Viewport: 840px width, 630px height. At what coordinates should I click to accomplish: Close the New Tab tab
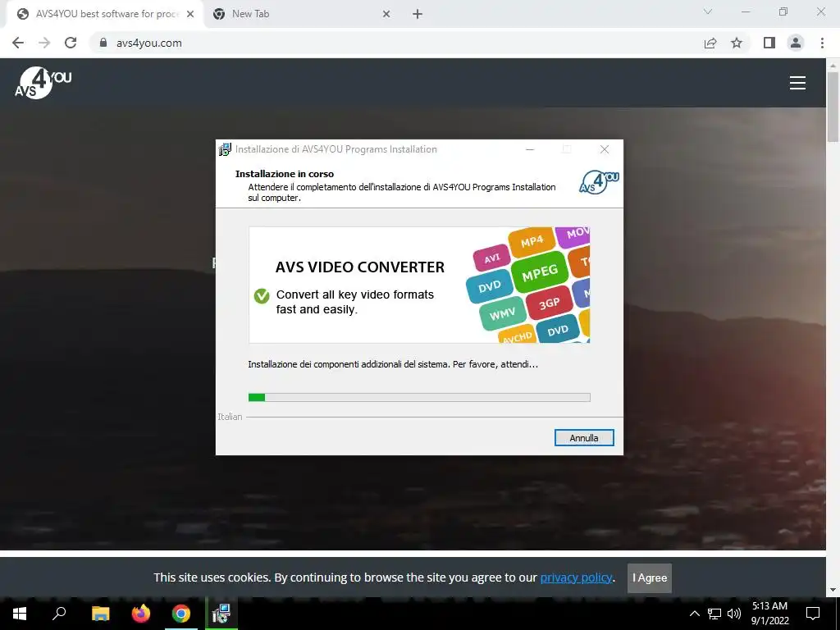point(386,14)
